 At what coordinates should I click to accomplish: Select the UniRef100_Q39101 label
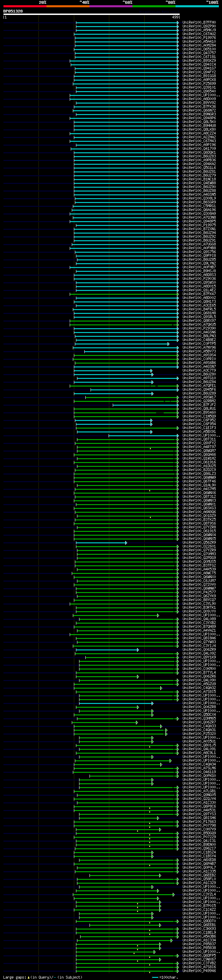coord(199,88)
